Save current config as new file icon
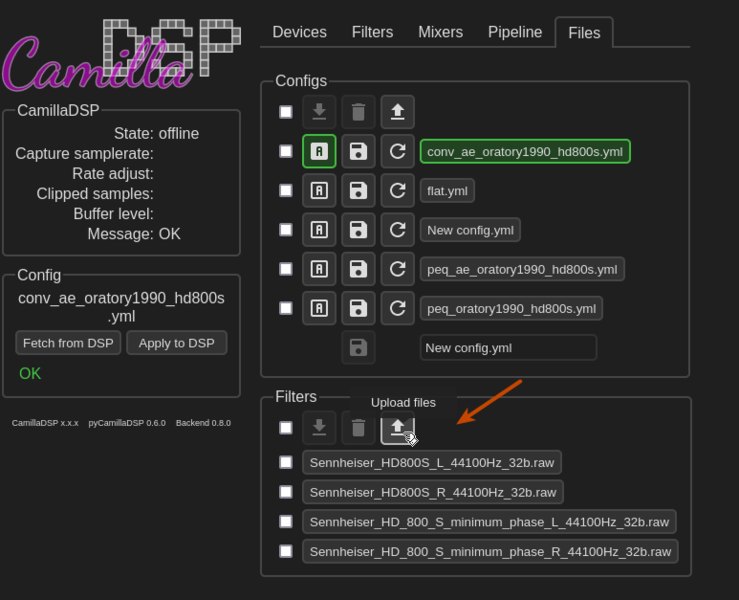 pyautogui.click(x=358, y=348)
